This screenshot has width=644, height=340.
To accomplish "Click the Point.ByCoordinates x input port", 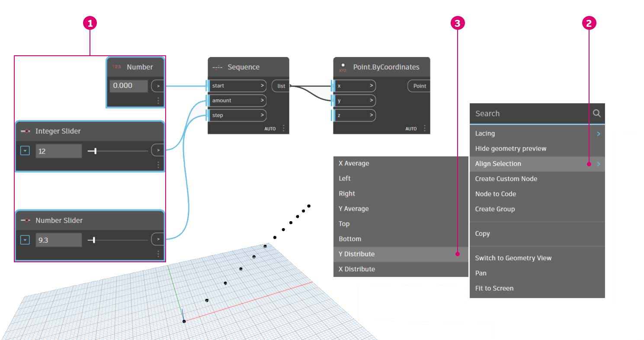I will click(x=354, y=86).
